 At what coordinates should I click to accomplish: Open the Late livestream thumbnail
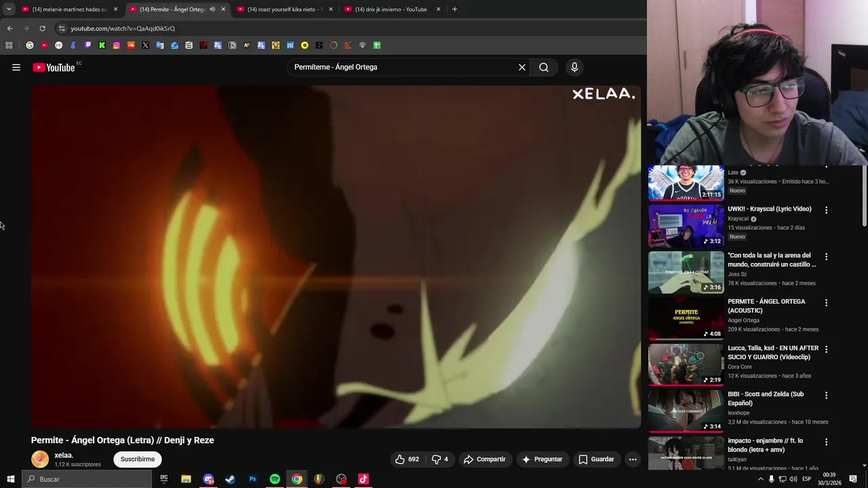coord(686,183)
